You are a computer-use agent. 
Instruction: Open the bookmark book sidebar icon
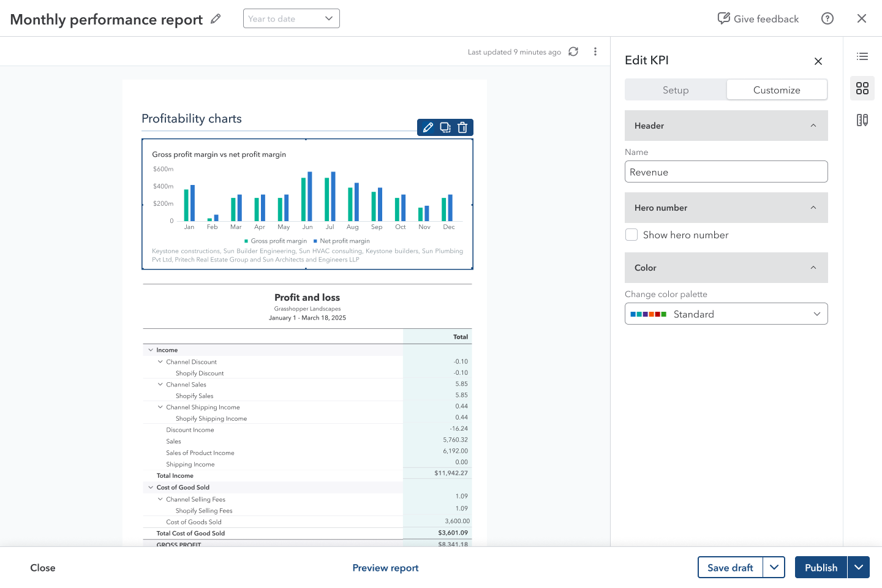[x=862, y=120]
